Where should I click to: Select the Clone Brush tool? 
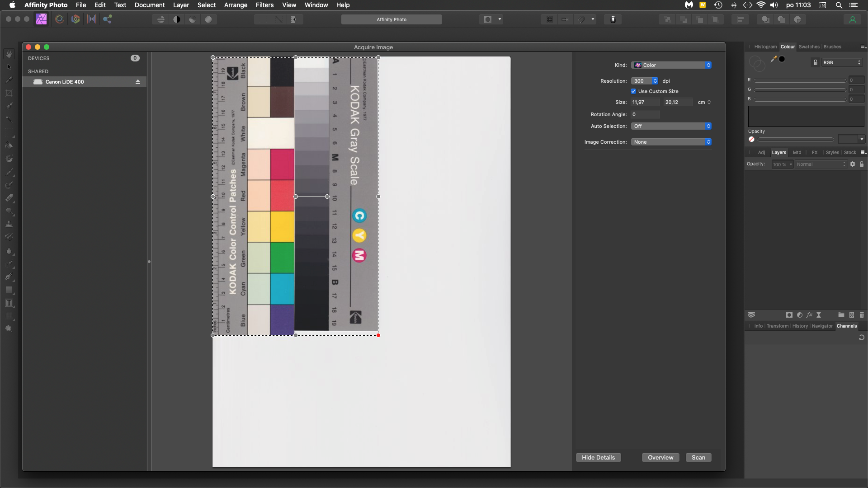point(9,224)
